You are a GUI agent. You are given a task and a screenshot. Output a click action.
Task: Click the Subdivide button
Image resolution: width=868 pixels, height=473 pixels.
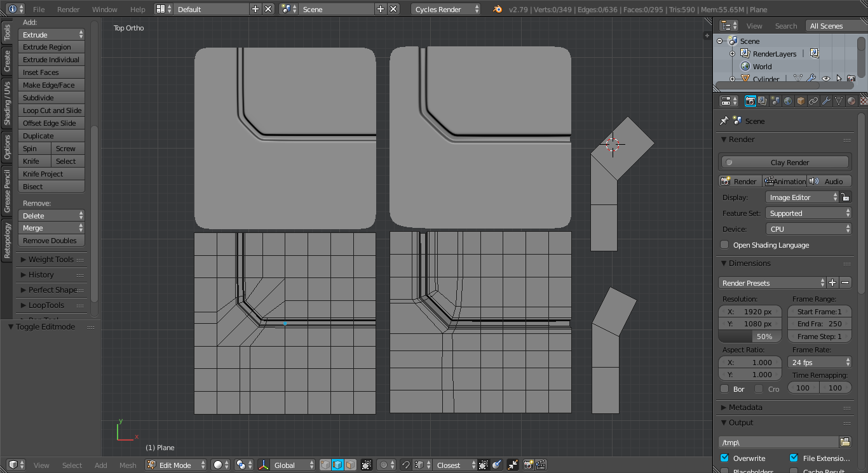[51, 98]
